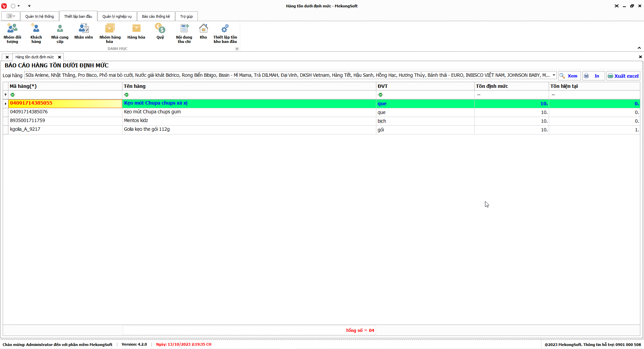
Task: Click the MekongSoft support hotline text
Action: click(593, 344)
